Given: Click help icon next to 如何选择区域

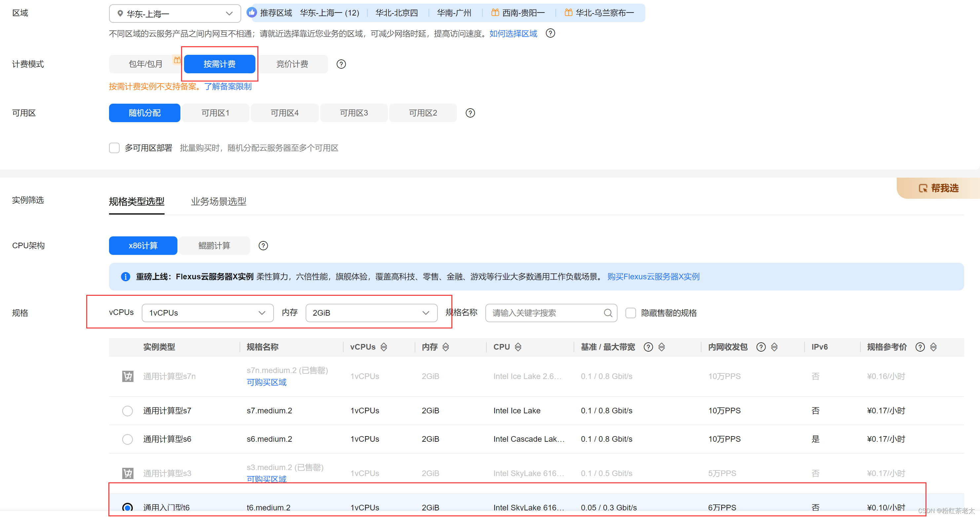Looking at the screenshot, I should point(550,33).
